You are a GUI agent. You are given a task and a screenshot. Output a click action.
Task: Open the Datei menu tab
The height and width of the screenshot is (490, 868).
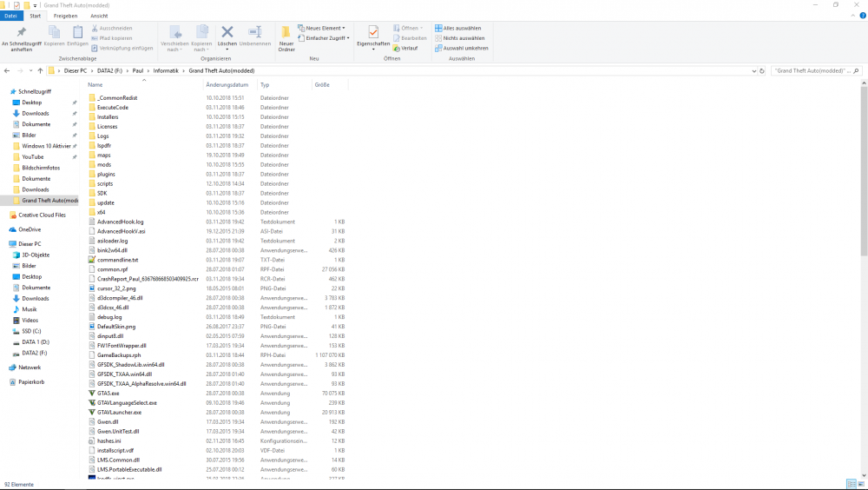(x=10, y=17)
